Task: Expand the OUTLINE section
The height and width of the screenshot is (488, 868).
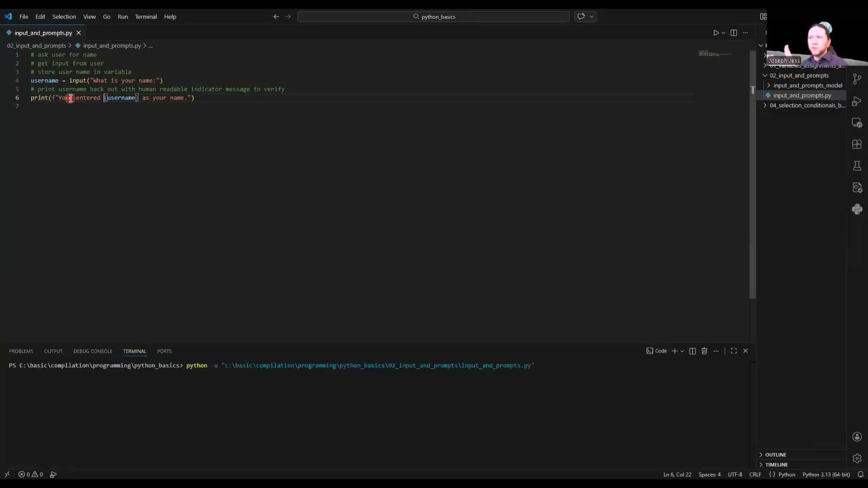Action: 775,455
